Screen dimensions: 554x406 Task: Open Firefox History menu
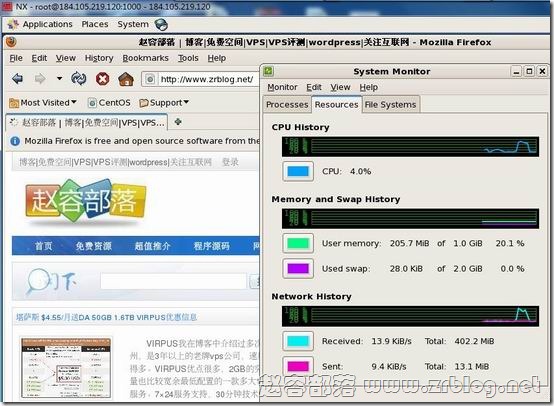click(x=99, y=58)
